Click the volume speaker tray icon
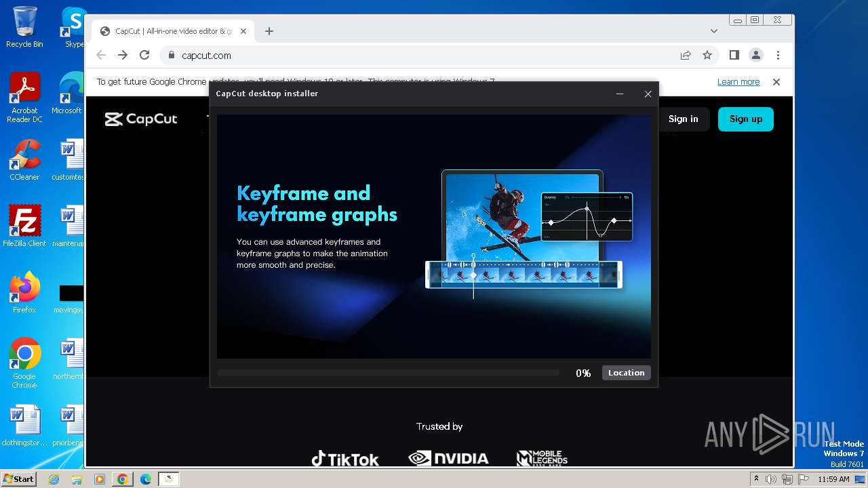 coord(771,479)
